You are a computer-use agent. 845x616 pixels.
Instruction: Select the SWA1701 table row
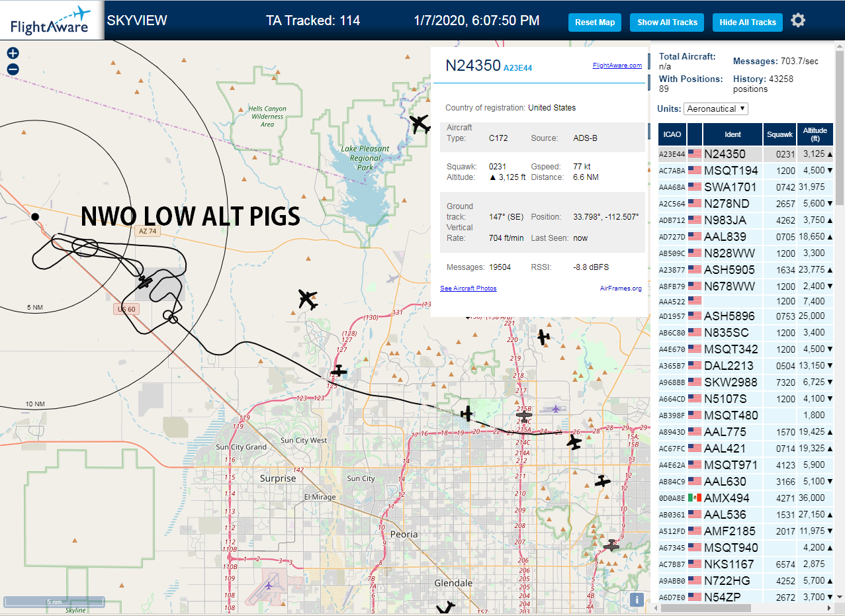coord(746,187)
